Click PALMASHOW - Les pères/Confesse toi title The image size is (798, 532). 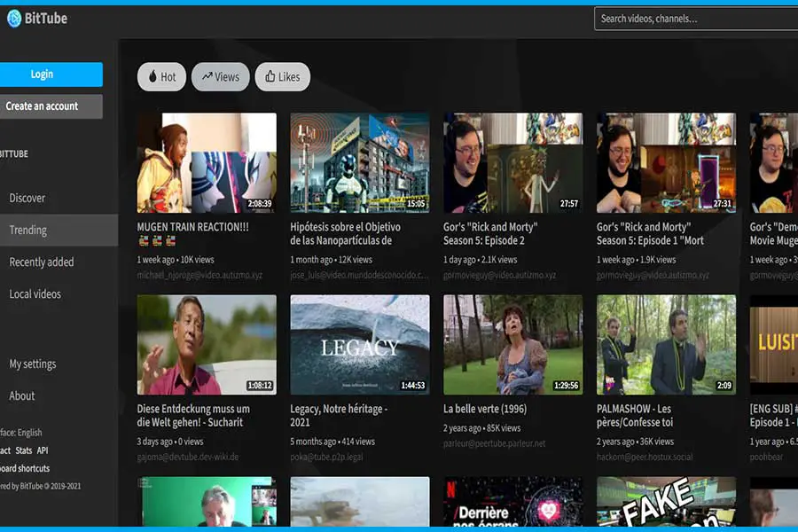pyautogui.click(x=635, y=416)
